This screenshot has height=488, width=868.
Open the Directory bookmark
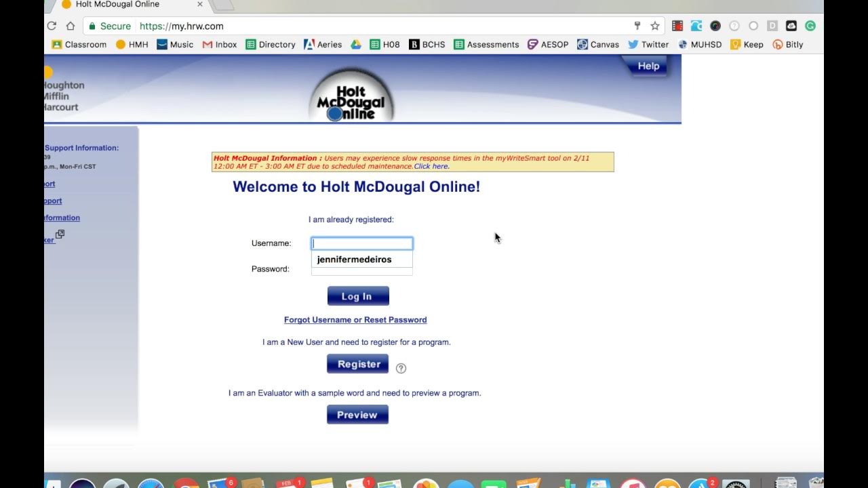pos(271,44)
